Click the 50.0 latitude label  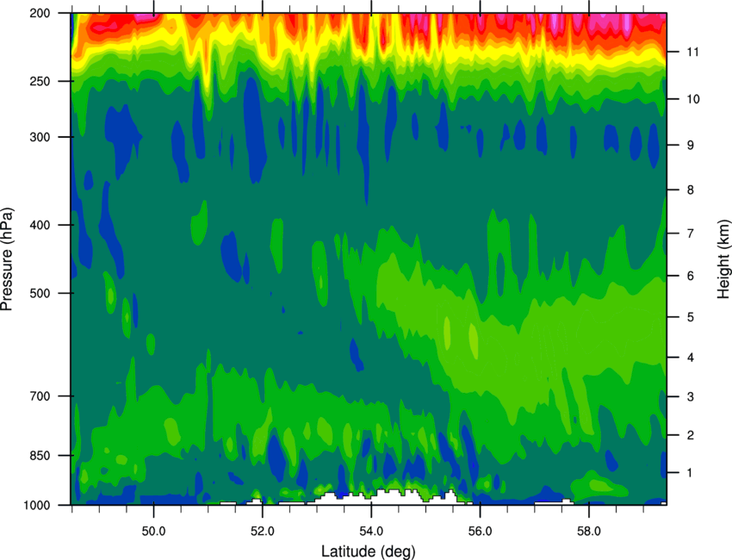pos(153,532)
